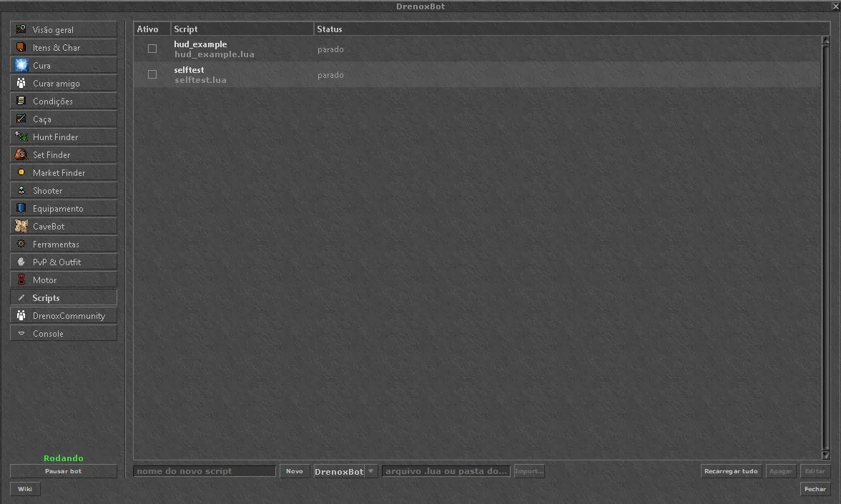Select the hud_example script row name
841x504 pixels.
click(x=200, y=44)
